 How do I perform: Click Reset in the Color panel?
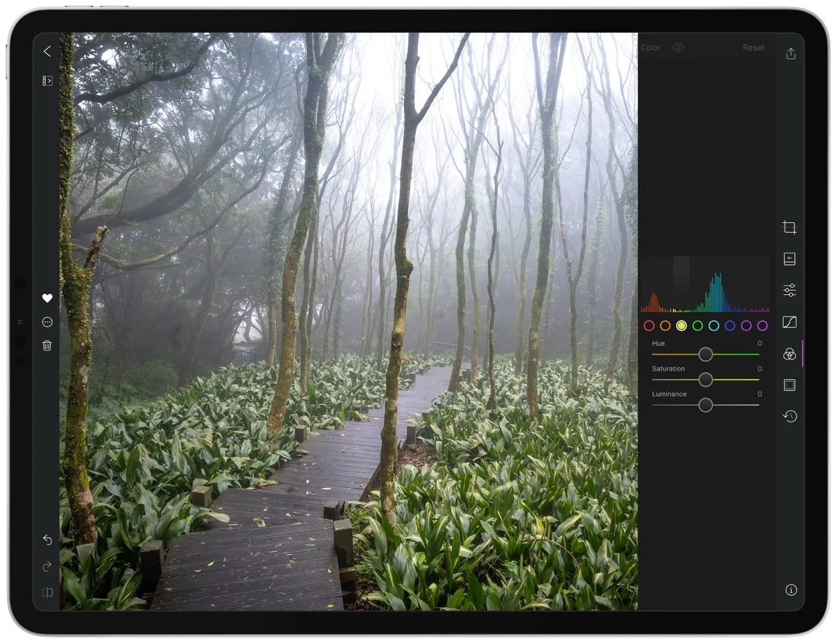tap(753, 48)
